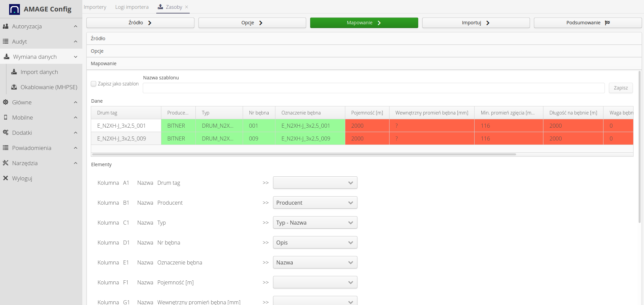Screen dimensions: 644x305
Task: Change the Typ - Nazwa dropdown
Action: (x=315, y=223)
